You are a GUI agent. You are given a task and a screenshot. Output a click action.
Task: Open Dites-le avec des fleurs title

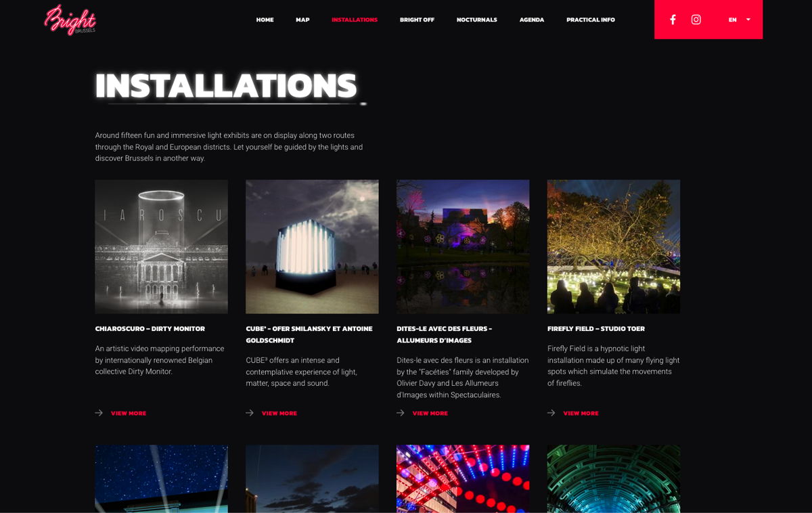(445, 334)
